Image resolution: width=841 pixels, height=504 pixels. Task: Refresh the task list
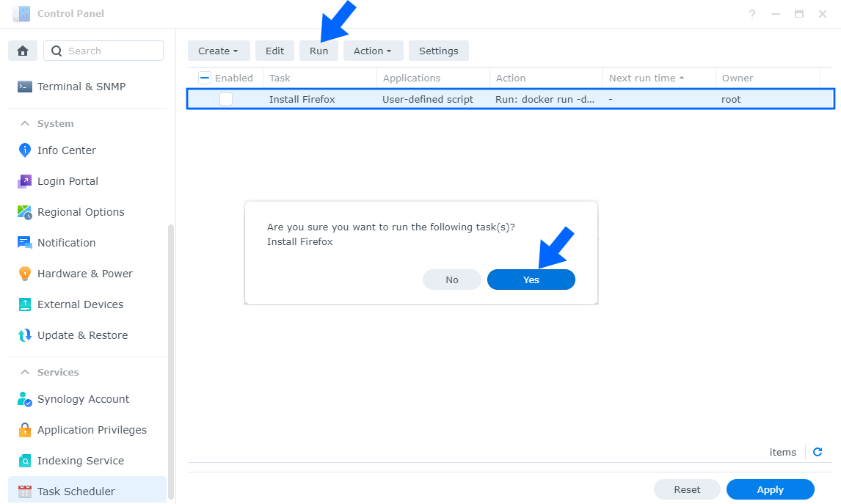[818, 452]
